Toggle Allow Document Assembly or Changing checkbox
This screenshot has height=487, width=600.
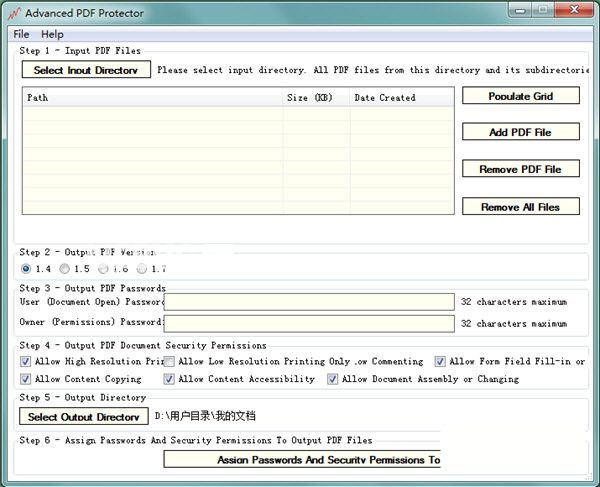(x=333, y=379)
